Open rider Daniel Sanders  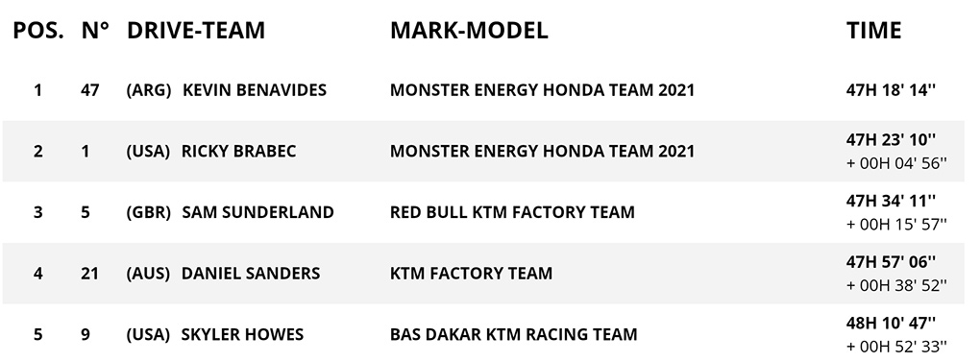coord(251,274)
